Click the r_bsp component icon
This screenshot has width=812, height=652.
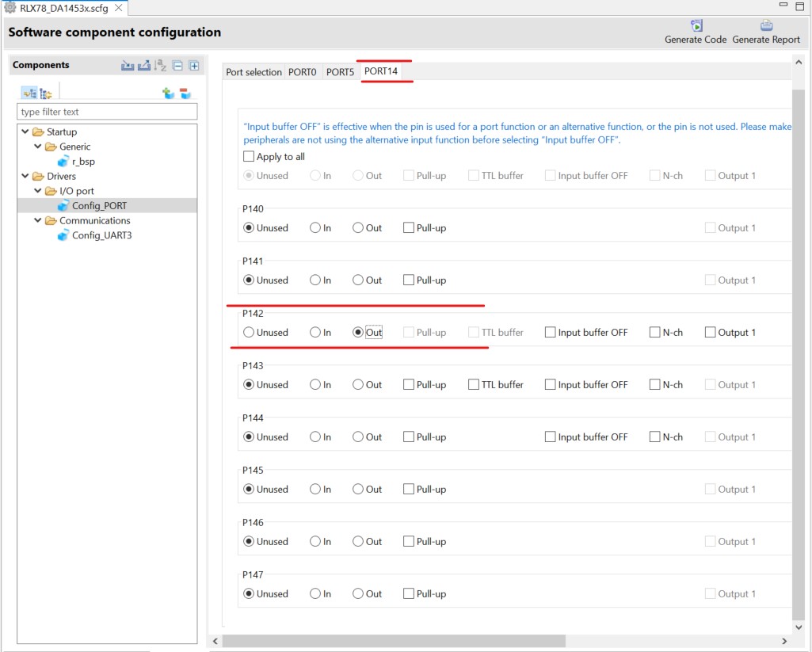[x=63, y=162]
